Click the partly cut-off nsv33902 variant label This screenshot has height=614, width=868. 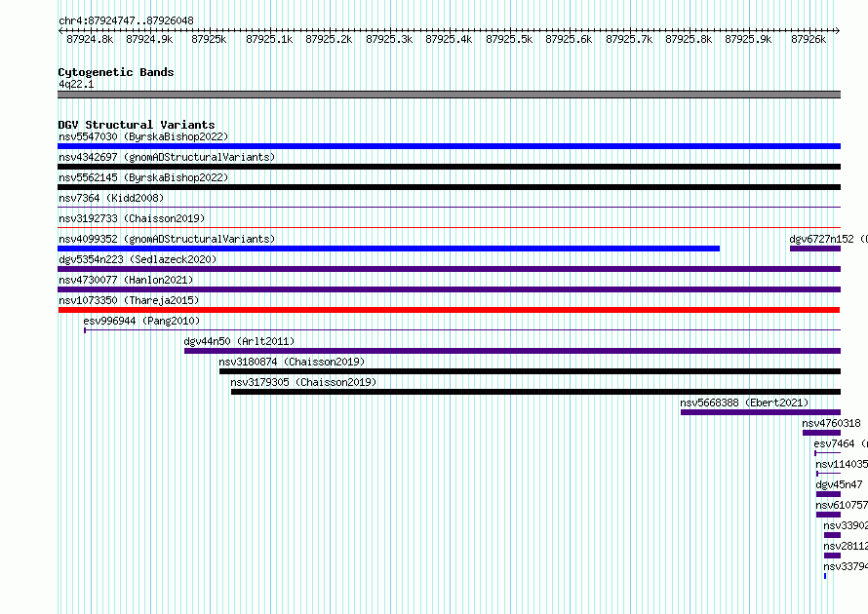pos(846,525)
